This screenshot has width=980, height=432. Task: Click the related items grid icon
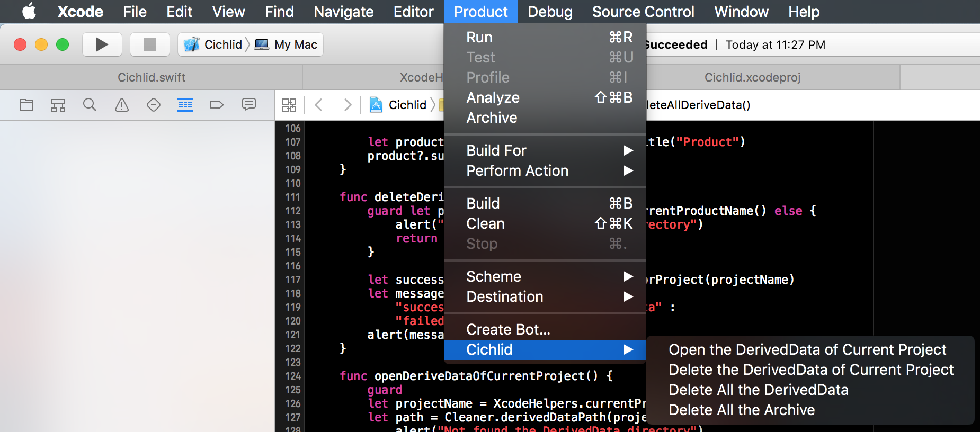(x=289, y=105)
